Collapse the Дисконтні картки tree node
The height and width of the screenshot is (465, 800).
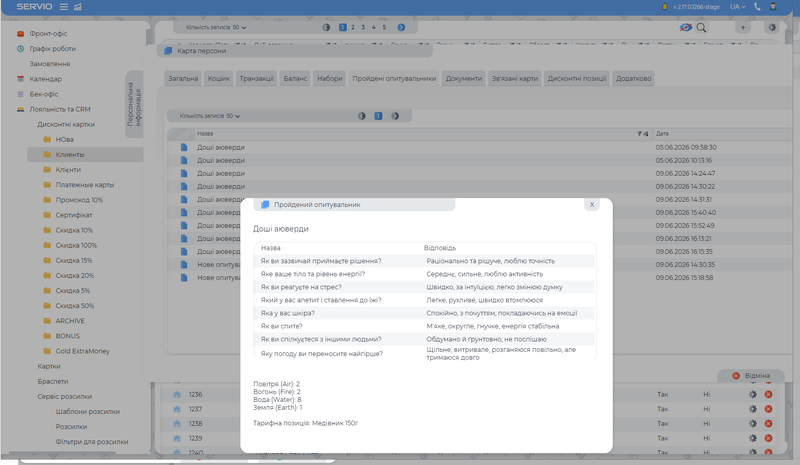point(66,125)
